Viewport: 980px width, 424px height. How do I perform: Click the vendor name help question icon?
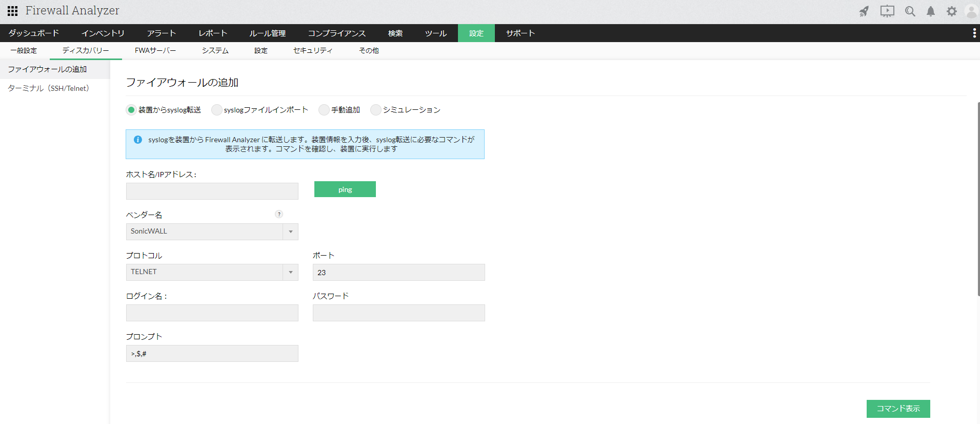279,214
